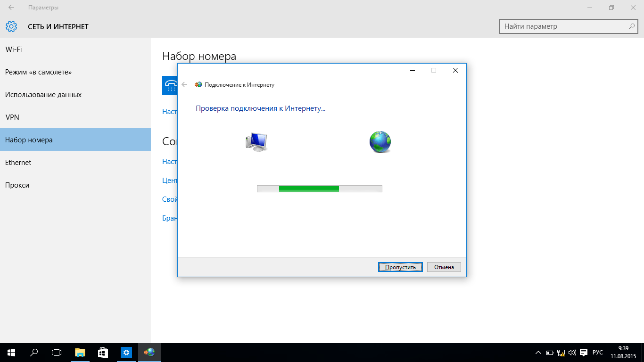Open Task View on taskbar
This screenshot has width=644, height=362.
tap(57, 353)
